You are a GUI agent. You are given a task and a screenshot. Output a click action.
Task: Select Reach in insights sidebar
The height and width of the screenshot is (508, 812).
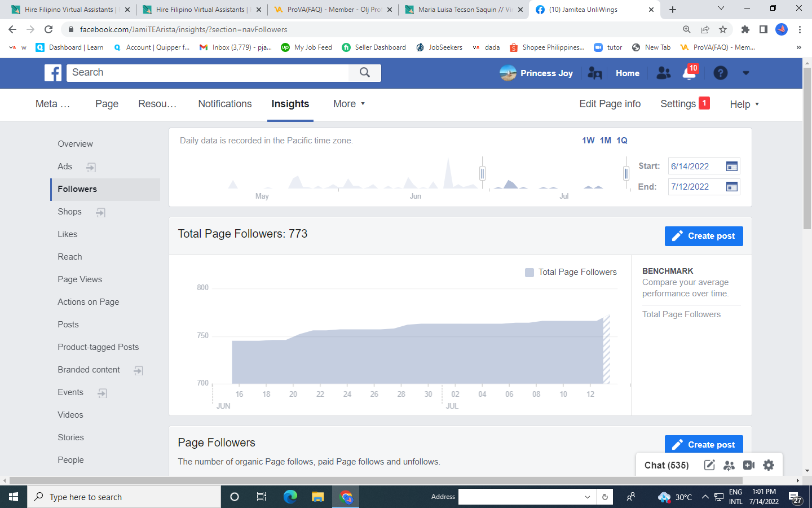click(x=70, y=257)
